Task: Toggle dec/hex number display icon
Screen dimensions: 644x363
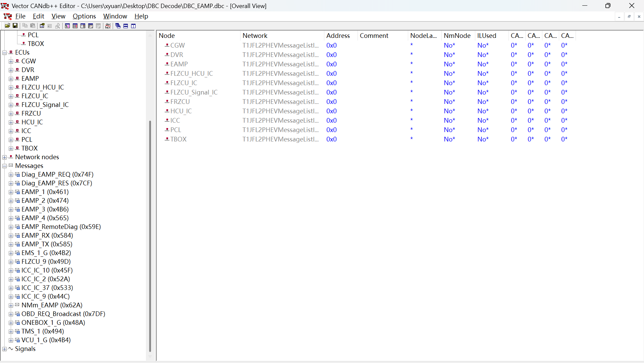Action: [x=108, y=26]
